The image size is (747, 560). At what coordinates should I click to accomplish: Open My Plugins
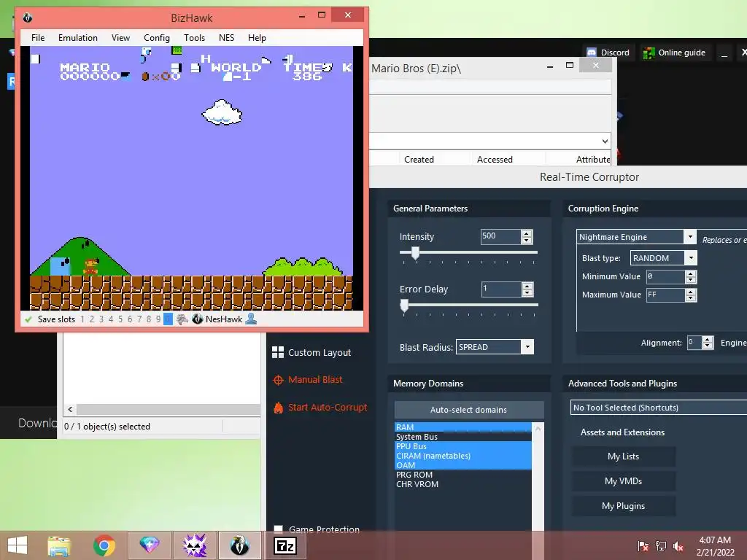coord(623,506)
